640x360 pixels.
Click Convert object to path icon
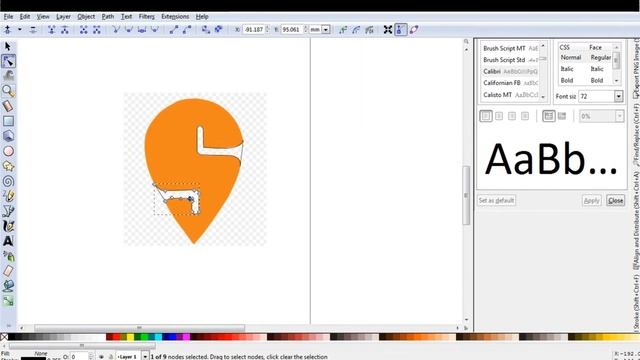[206, 29]
